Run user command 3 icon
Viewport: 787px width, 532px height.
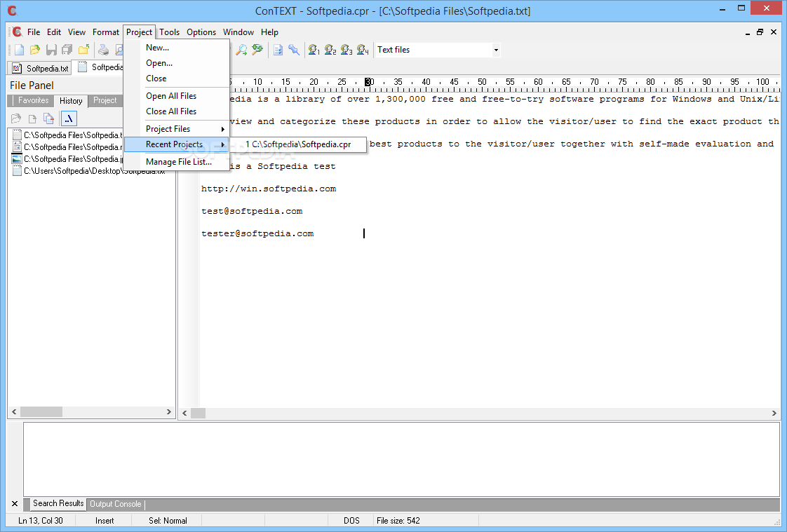(x=347, y=50)
